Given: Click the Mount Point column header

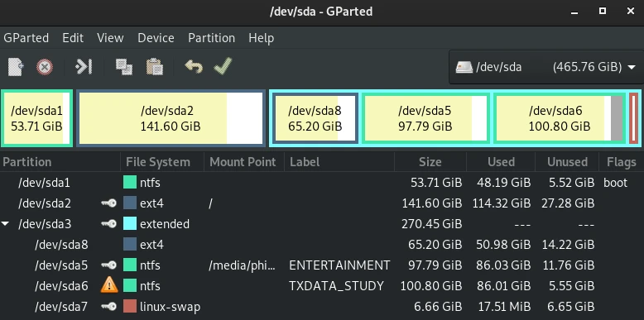Looking at the screenshot, I should pos(244,162).
